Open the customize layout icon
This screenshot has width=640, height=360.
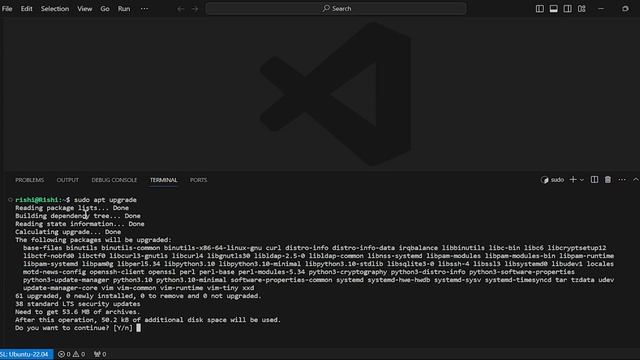pyautogui.click(x=582, y=9)
